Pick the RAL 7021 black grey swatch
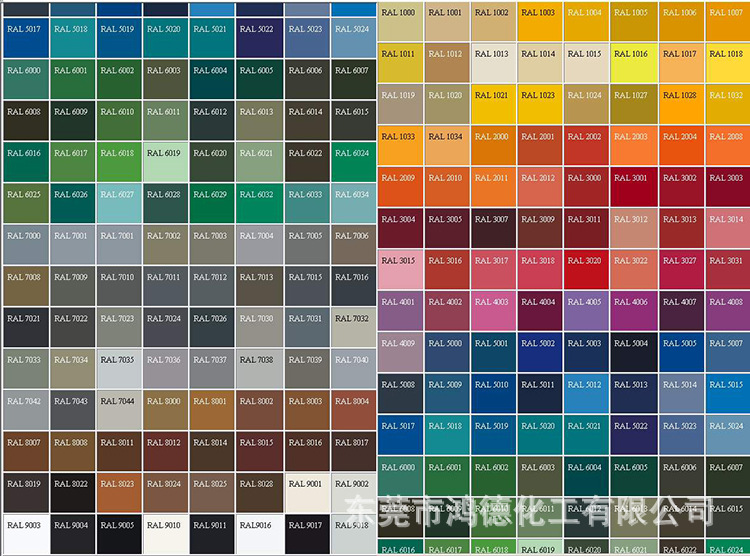The image size is (750, 556). [26, 328]
